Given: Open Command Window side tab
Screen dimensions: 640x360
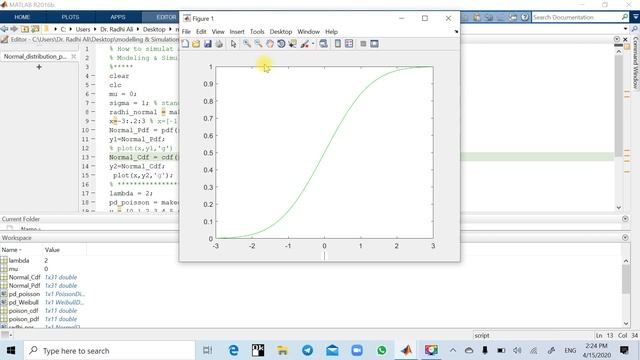Looking at the screenshot, I should point(636,63).
